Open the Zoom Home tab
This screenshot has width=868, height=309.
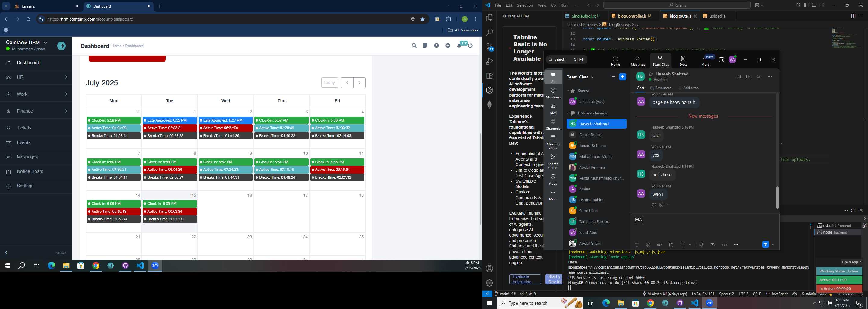pyautogui.click(x=615, y=61)
